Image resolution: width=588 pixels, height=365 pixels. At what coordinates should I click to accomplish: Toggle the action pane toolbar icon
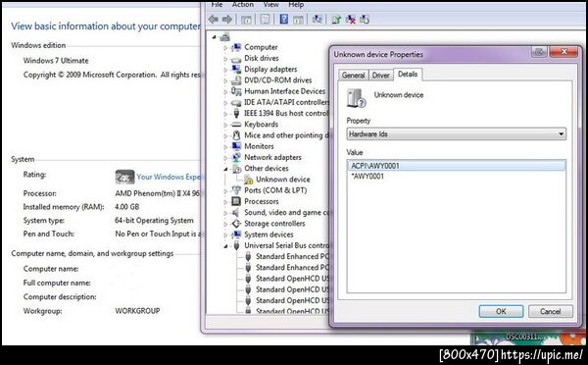pyautogui.click(x=298, y=20)
